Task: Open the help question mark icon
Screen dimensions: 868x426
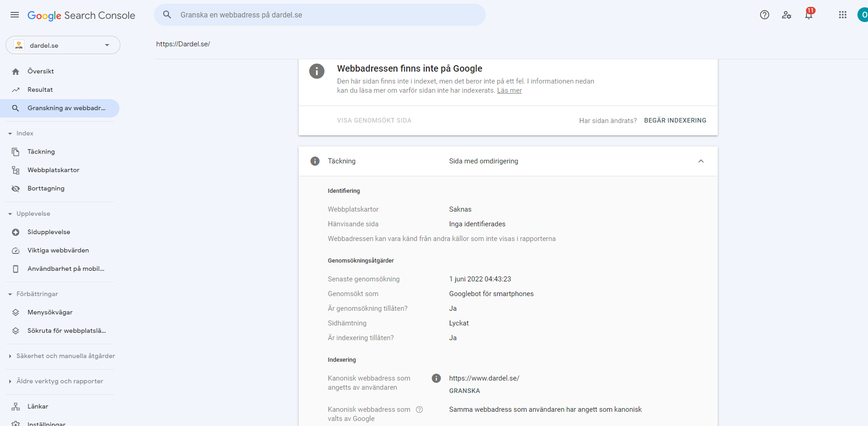Action: (765, 15)
